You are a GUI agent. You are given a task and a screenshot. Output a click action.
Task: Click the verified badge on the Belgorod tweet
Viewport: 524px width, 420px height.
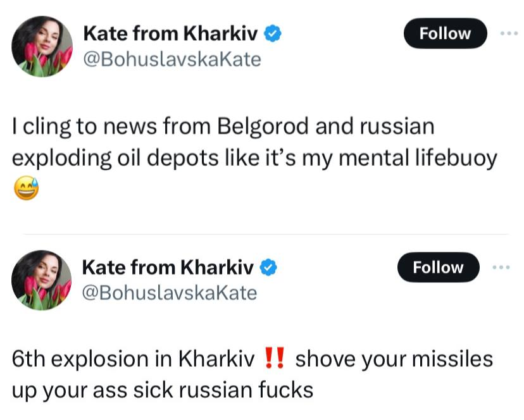pyautogui.click(x=272, y=33)
